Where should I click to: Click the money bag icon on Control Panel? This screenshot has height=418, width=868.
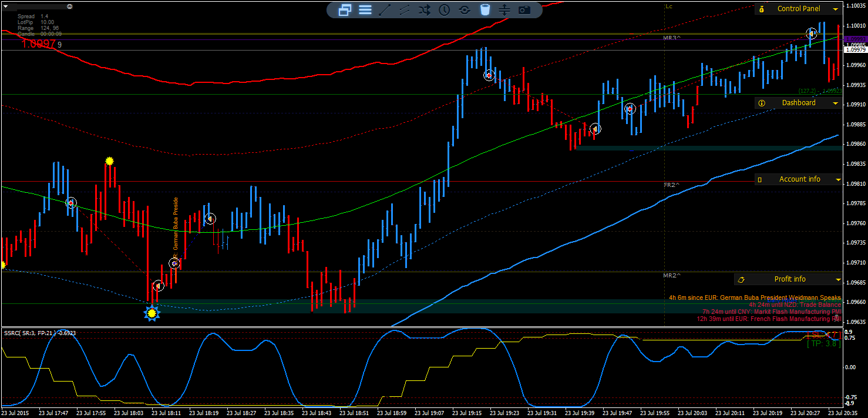(762, 9)
